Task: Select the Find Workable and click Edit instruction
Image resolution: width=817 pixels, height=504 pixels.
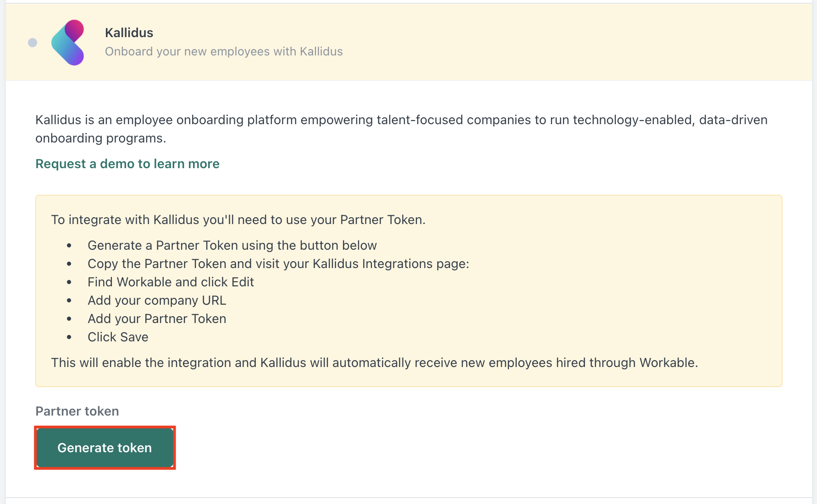Action: 171,282
